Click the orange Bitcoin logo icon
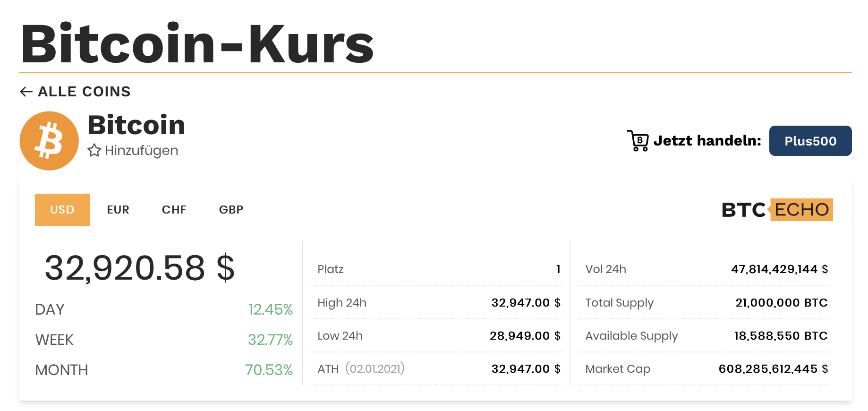This screenshot has height=411, width=868. [49, 141]
